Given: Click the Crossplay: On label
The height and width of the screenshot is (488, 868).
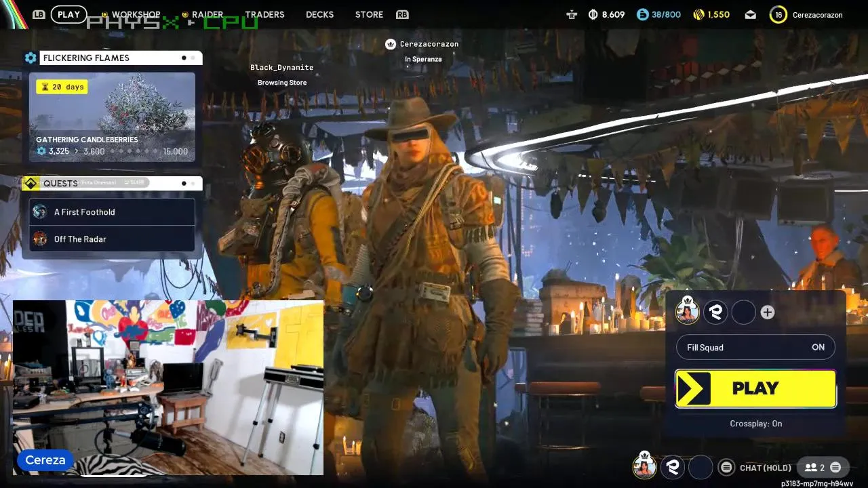Looking at the screenshot, I should [755, 424].
